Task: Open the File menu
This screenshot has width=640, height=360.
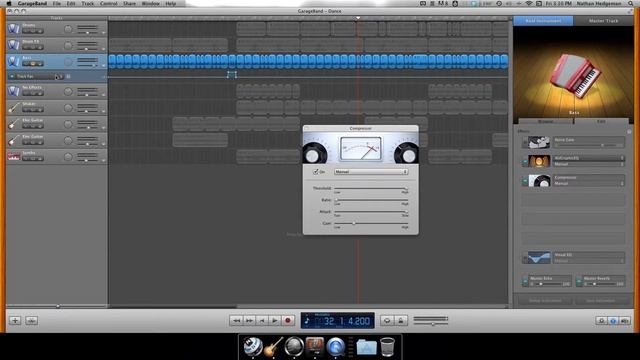Action: click(57, 3)
